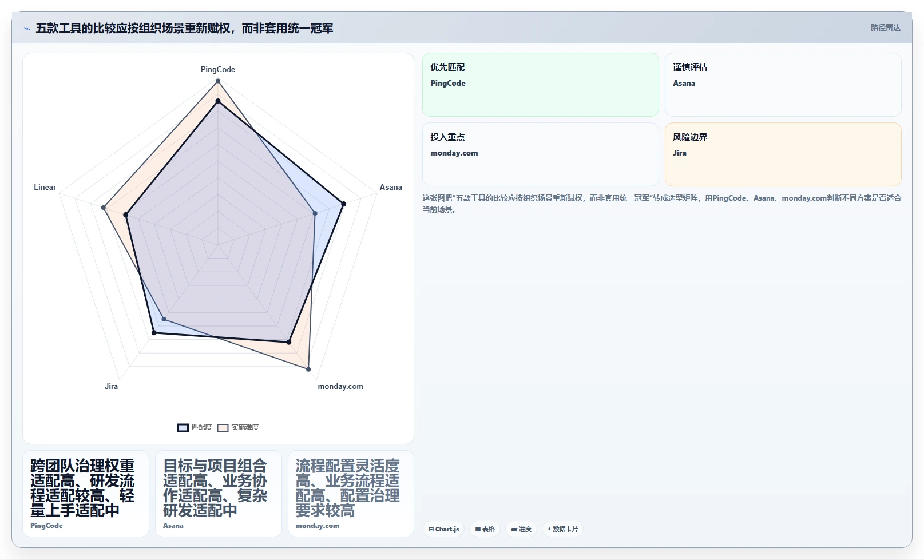Select the Asana summary card about 目标与项目组合
Viewport: 924px width, 560px height.
click(x=219, y=494)
